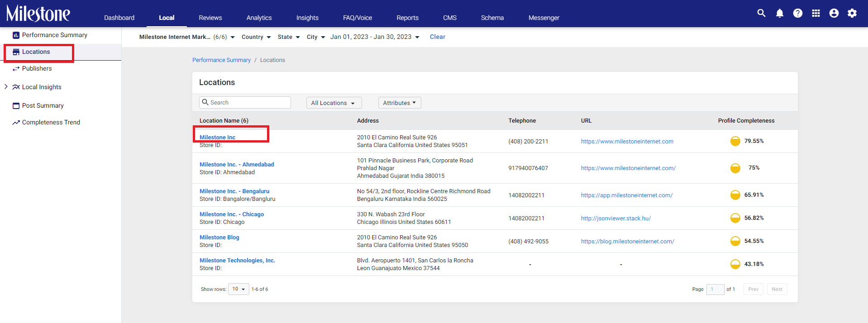
Task: Visit https://blog.milestoneinternet.com/ URL
Action: 628,242
